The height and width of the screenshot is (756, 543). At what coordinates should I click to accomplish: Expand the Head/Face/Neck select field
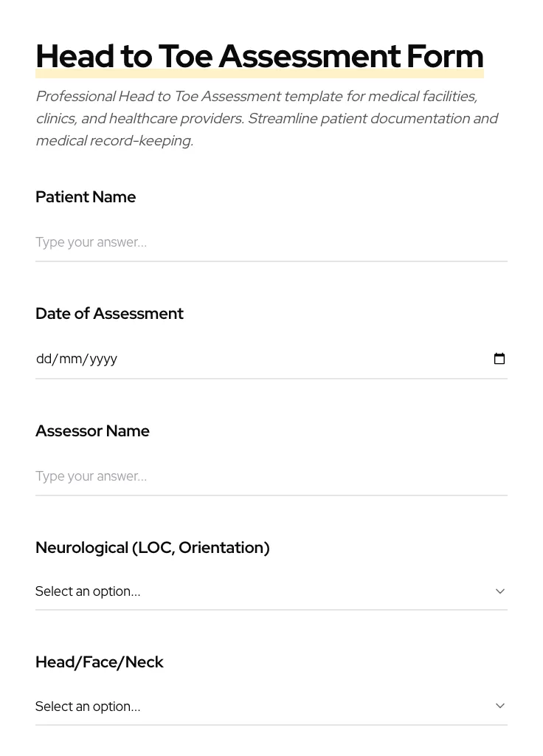[x=271, y=707]
